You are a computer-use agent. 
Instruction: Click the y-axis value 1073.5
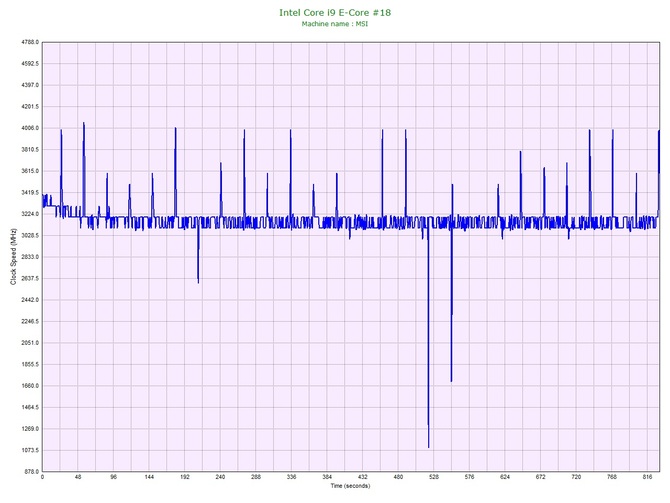(30, 450)
